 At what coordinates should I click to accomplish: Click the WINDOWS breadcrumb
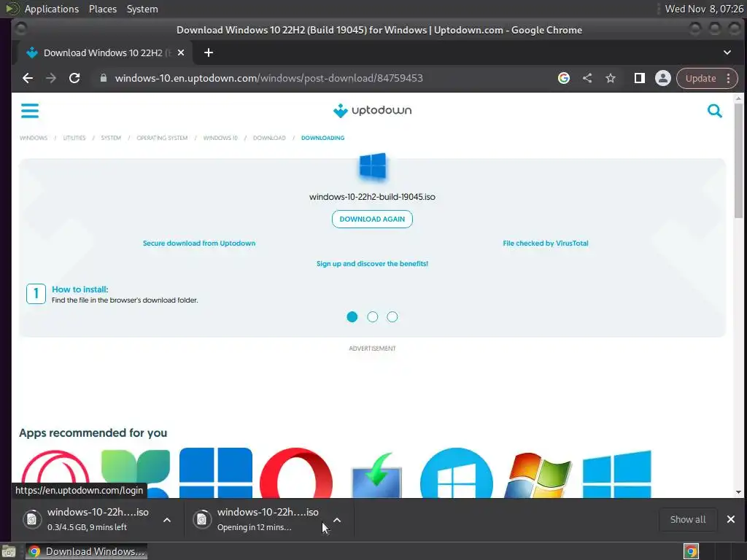pos(34,138)
